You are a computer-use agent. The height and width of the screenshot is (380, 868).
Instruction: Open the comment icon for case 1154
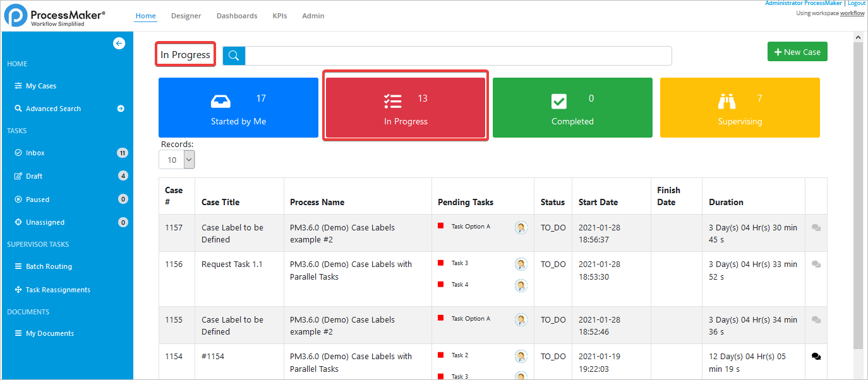pos(816,355)
